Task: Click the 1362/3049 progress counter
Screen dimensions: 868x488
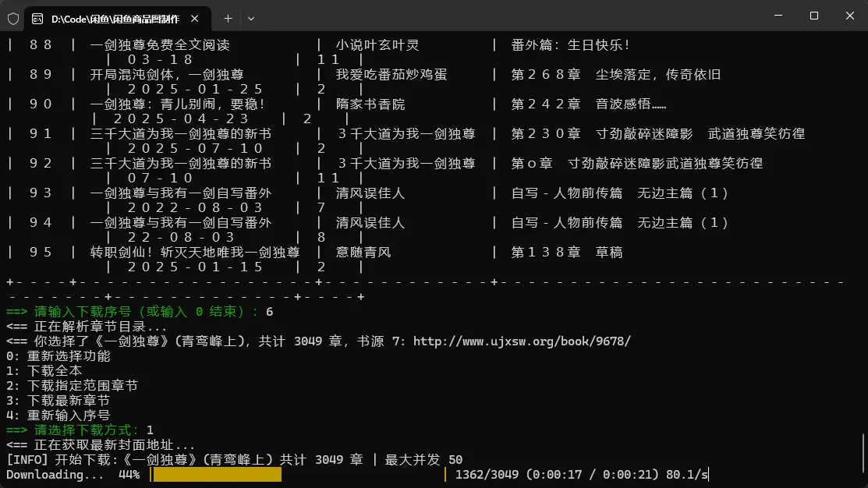Action: pos(487,475)
